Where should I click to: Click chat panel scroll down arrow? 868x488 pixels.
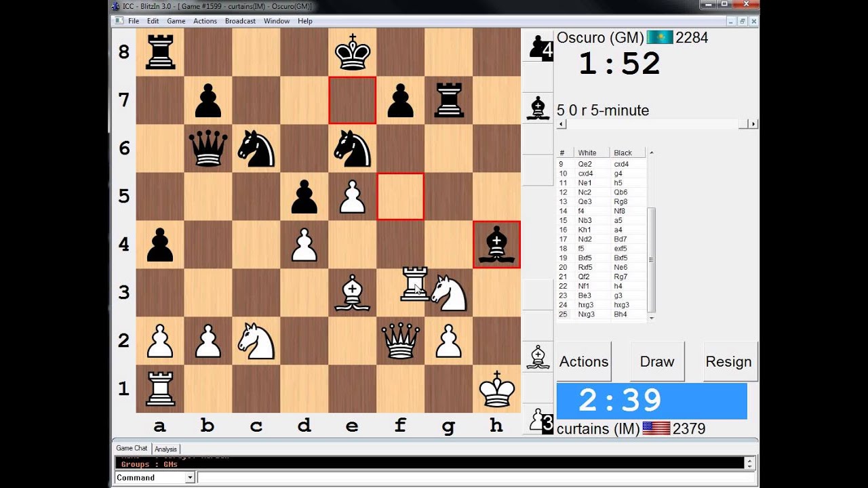pyautogui.click(x=749, y=466)
